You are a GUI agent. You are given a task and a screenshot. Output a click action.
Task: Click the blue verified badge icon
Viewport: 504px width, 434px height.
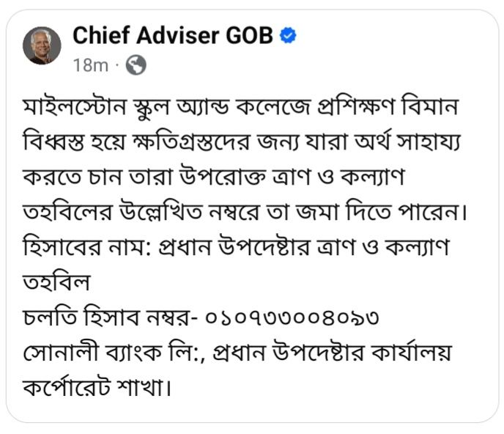(289, 35)
